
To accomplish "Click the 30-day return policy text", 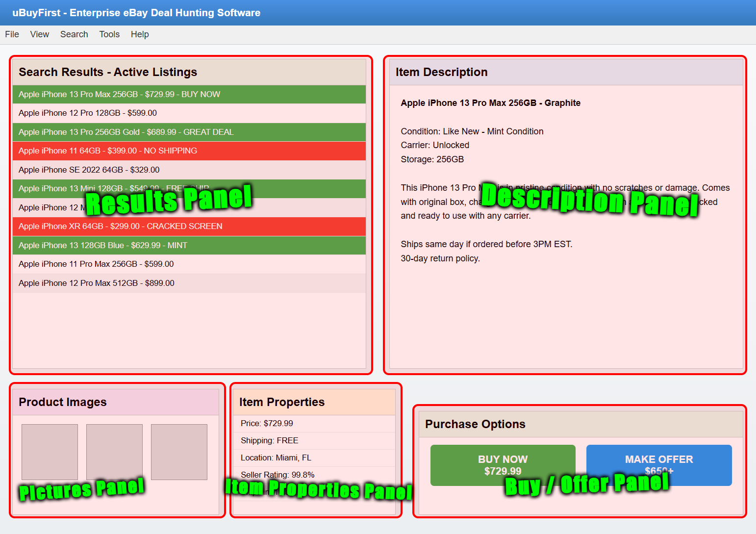I will click(440, 258).
